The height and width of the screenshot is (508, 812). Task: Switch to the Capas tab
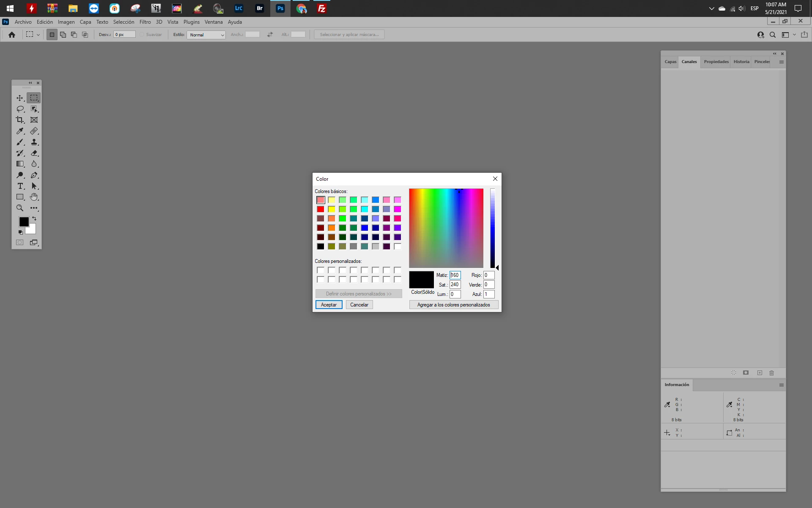pos(670,62)
